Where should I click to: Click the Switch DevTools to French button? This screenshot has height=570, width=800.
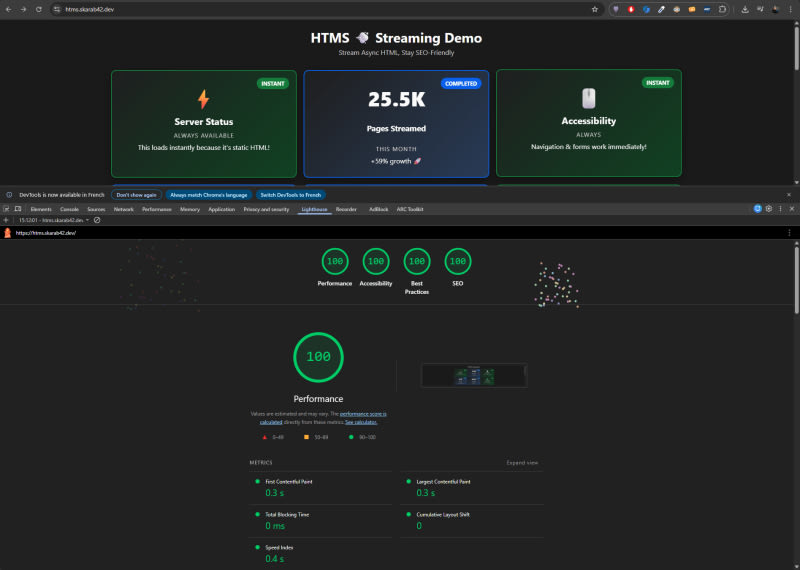point(291,195)
